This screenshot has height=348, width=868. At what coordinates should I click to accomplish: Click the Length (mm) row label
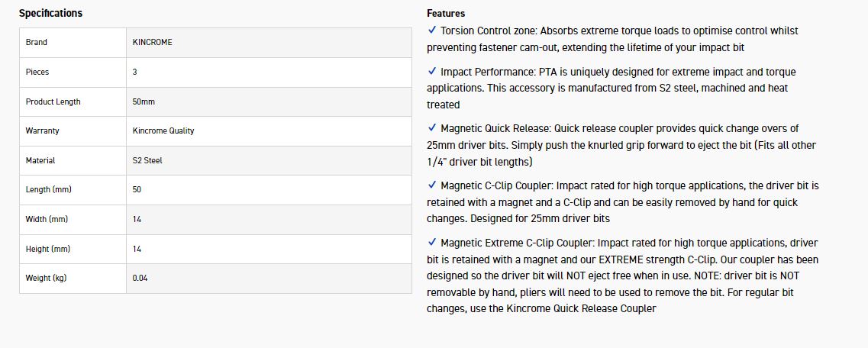[48, 189]
